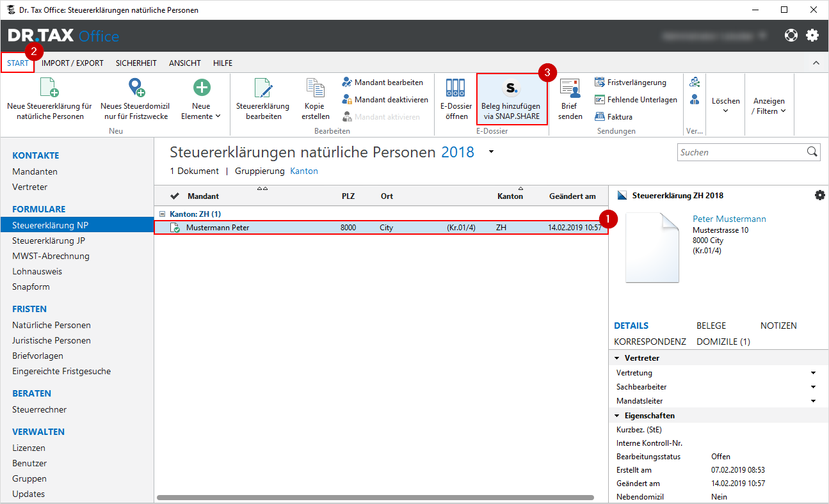Click the lower person icon in Ver... group
The width and height of the screenshot is (829, 504).
[x=695, y=100]
